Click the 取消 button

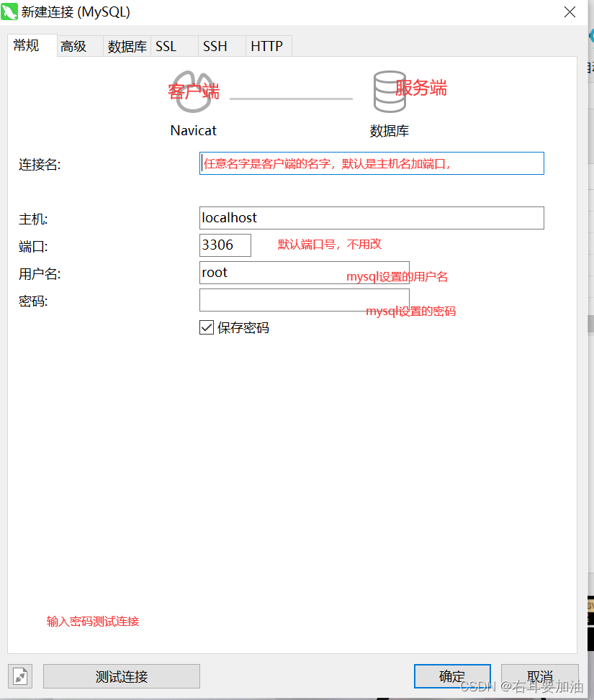[x=540, y=676]
